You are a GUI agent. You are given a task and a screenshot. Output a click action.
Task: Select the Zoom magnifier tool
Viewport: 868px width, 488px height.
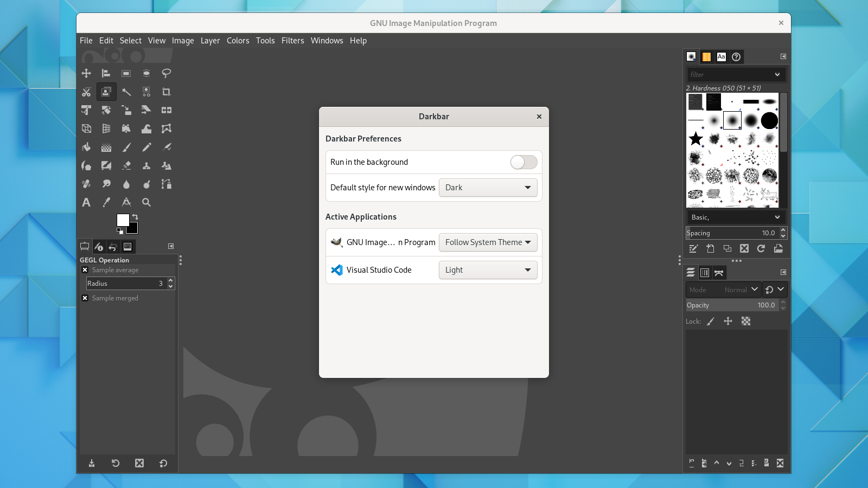[x=146, y=202]
